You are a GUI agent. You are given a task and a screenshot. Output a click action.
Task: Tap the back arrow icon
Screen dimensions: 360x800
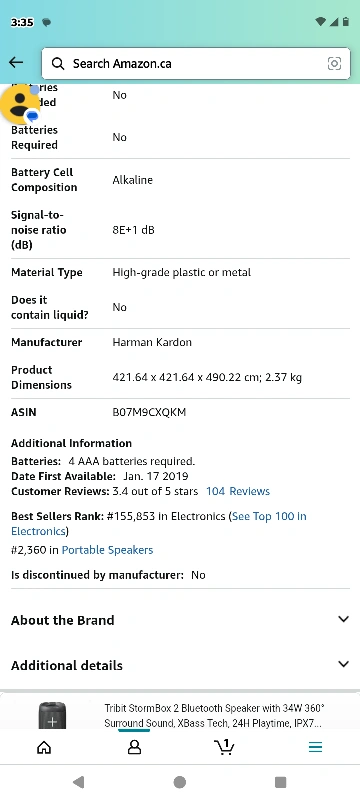16,63
